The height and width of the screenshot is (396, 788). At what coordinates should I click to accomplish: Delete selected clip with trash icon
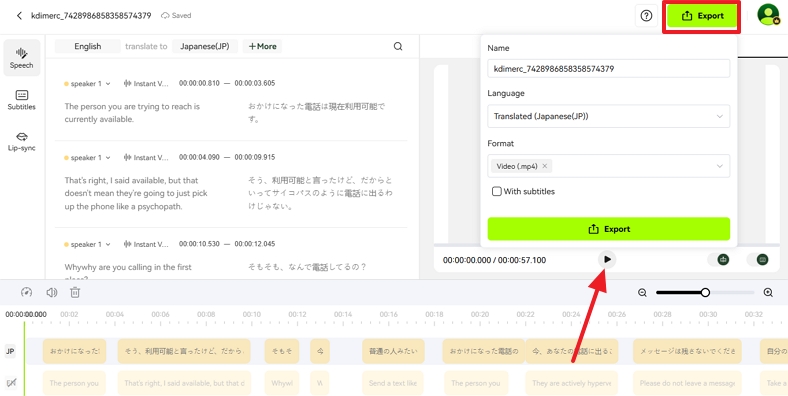coord(75,292)
